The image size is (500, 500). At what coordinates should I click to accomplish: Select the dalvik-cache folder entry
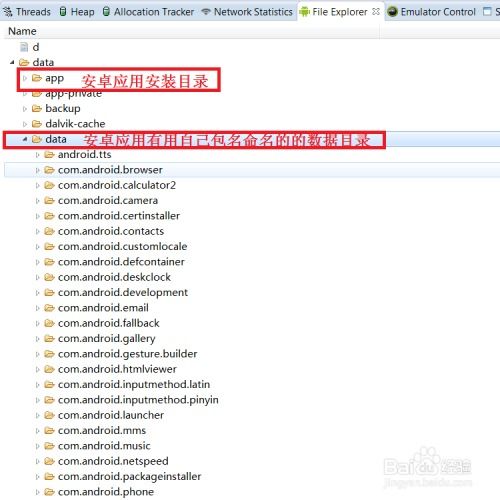[x=75, y=124]
